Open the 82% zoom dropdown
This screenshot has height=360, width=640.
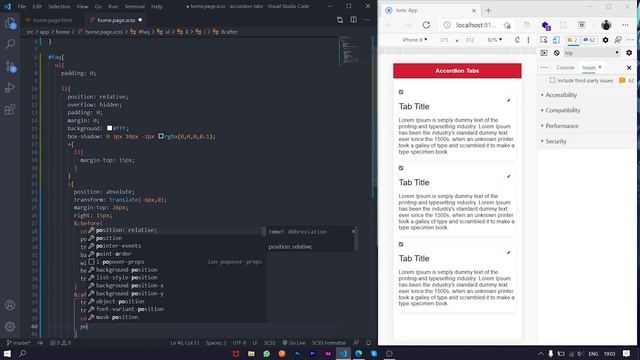click(495, 40)
